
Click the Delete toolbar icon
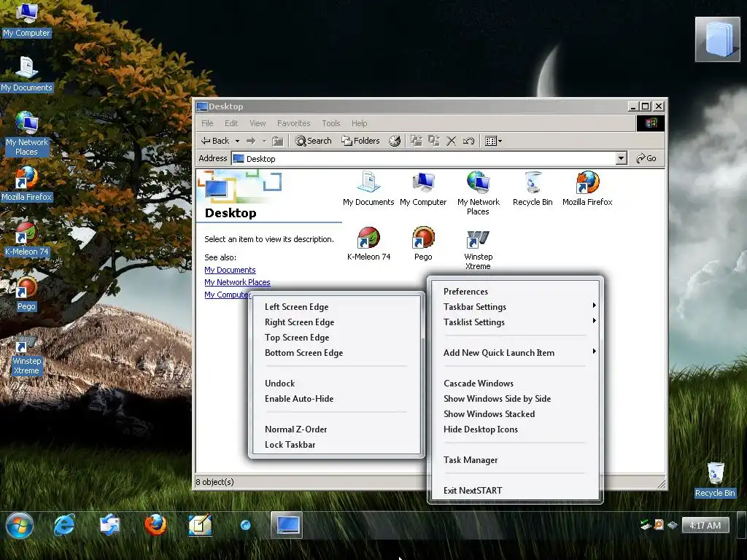(451, 141)
